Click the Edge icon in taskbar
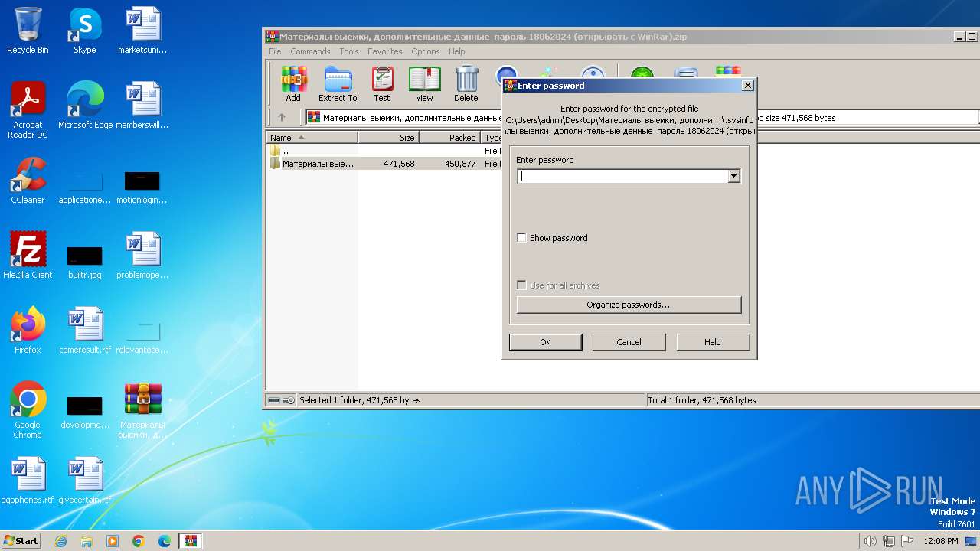This screenshot has width=980, height=551. (x=165, y=541)
